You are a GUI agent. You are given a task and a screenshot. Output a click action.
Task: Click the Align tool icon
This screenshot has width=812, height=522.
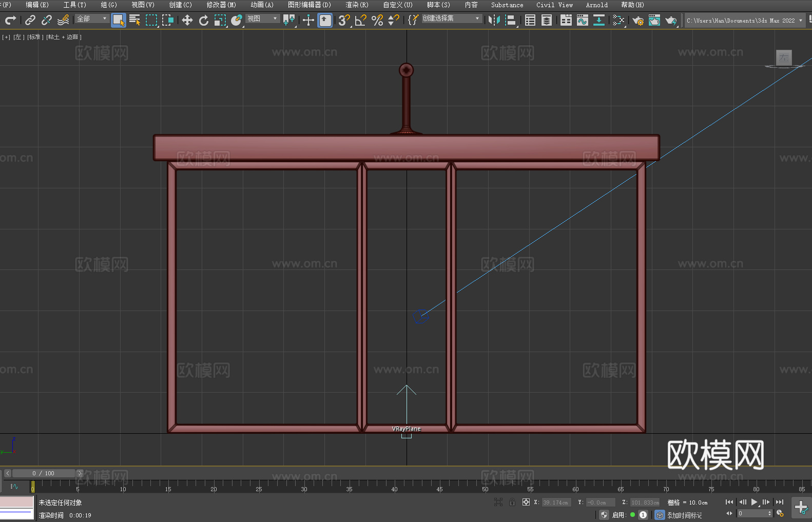511,20
